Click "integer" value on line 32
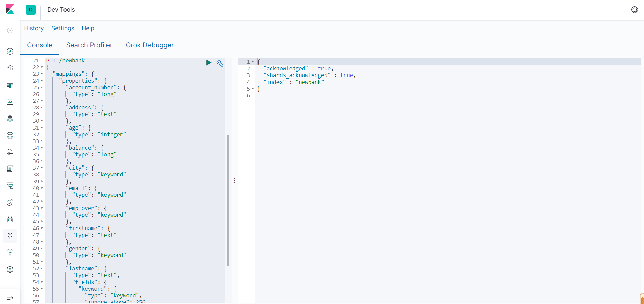This screenshot has height=304, width=644. tap(112, 135)
